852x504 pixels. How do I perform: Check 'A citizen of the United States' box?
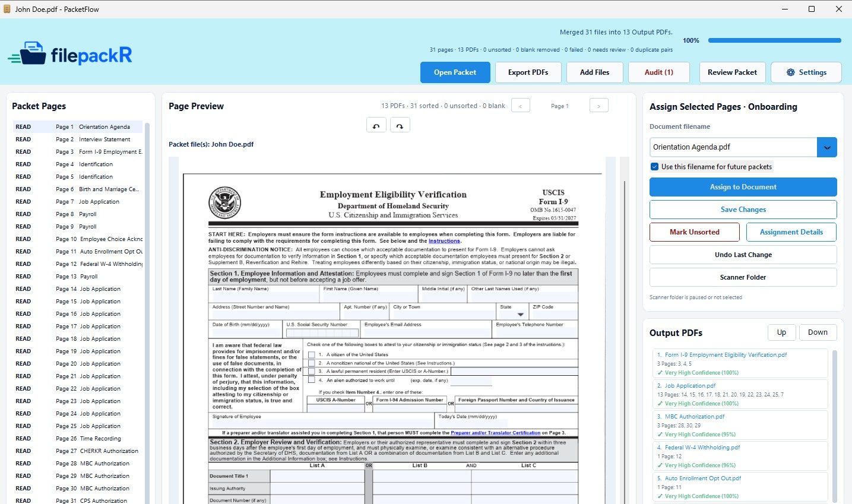click(x=311, y=354)
